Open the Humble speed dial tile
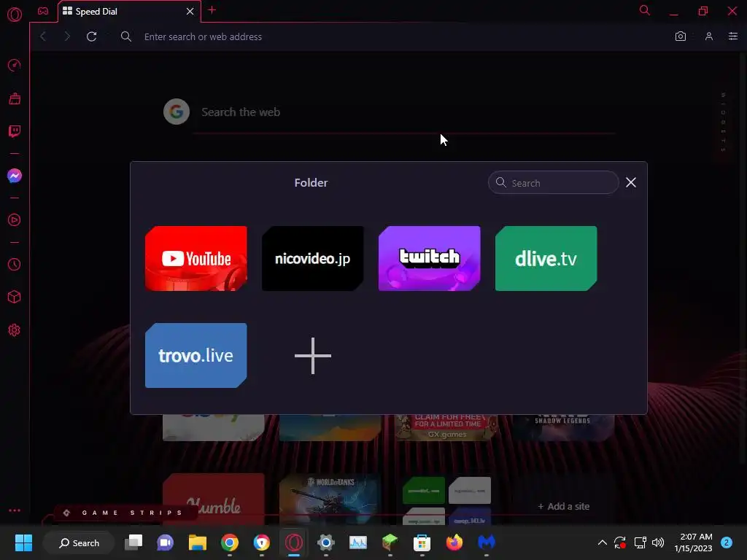 coord(214,499)
